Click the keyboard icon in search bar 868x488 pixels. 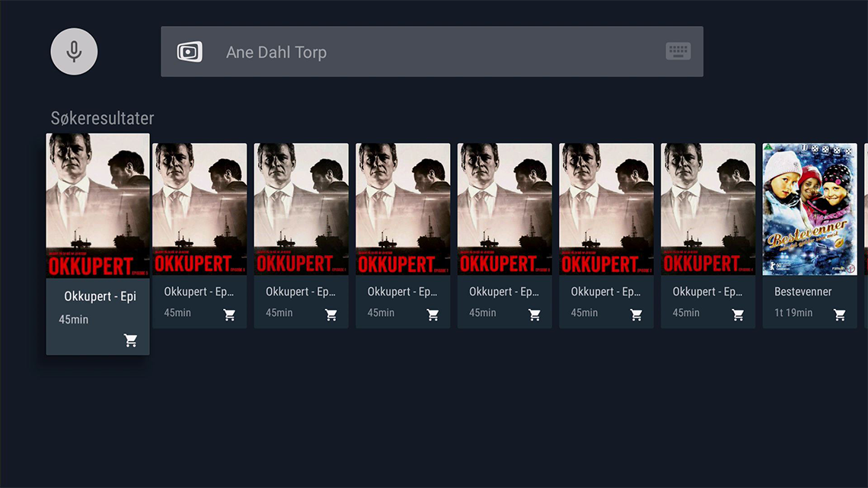pos(678,52)
